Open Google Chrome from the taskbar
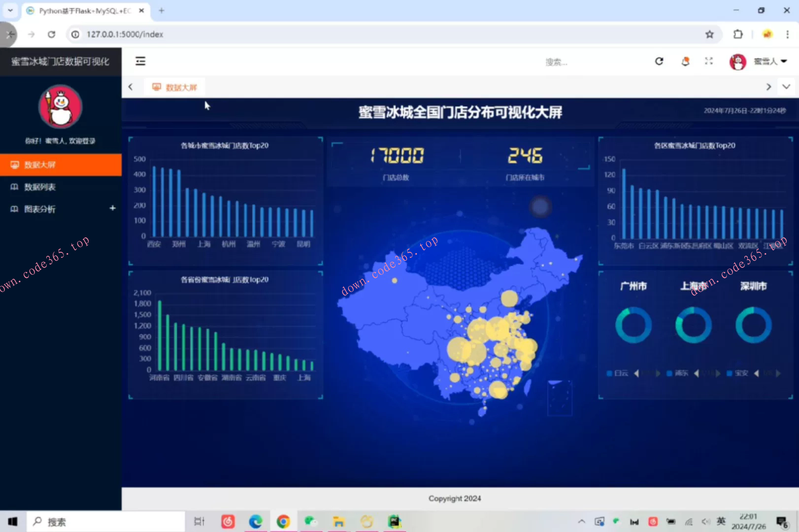 [283, 522]
